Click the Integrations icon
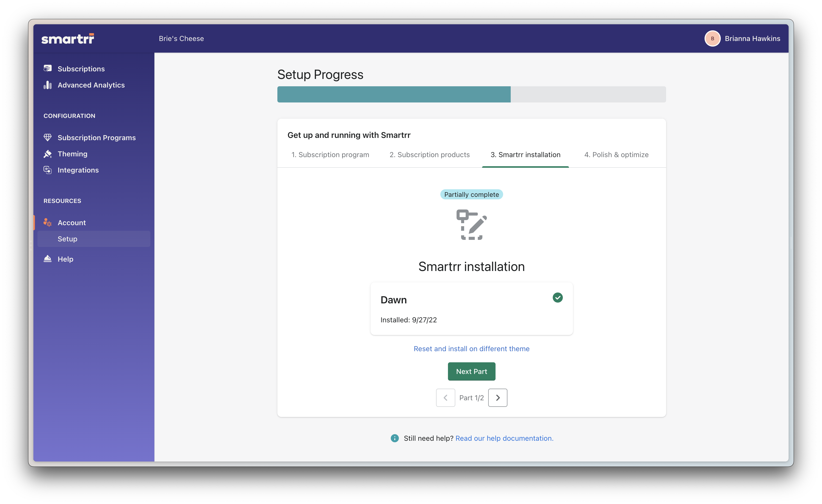Viewport: 822px width, 504px height. point(48,170)
